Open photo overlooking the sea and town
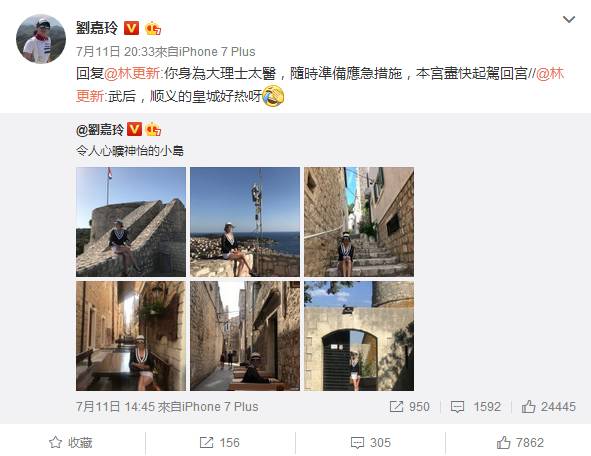Screen dimensions: 591x456 (245, 222)
